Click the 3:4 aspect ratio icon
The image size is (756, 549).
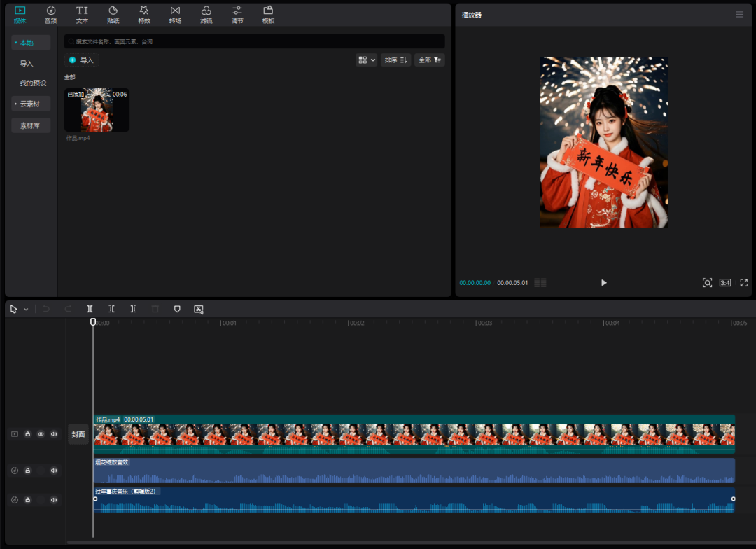pyautogui.click(x=725, y=283)
